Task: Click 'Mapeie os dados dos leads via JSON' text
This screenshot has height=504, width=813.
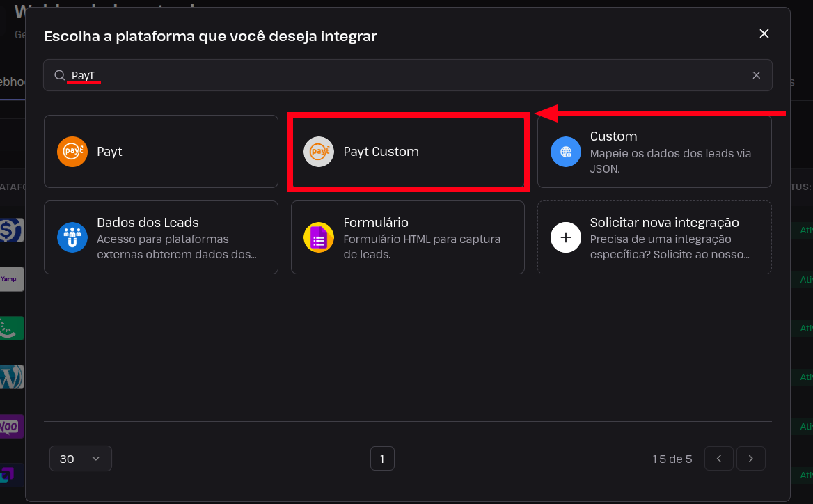Action: [670, 162]
